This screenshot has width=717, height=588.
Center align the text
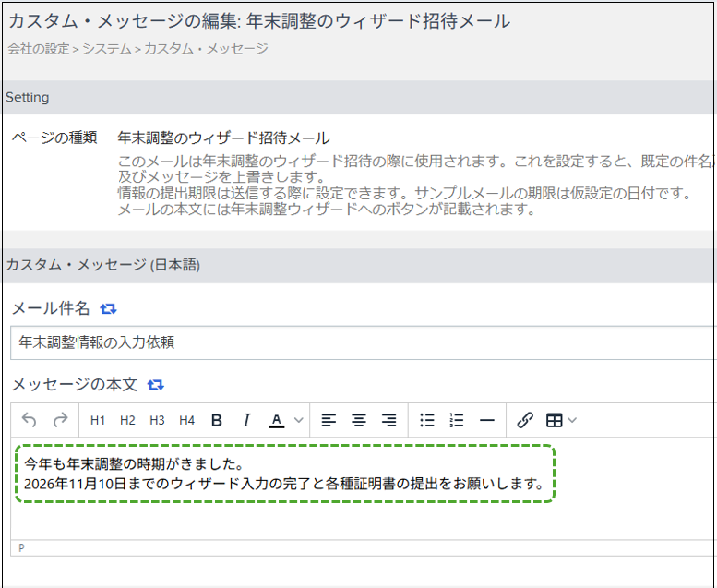[x=359, y=420]
